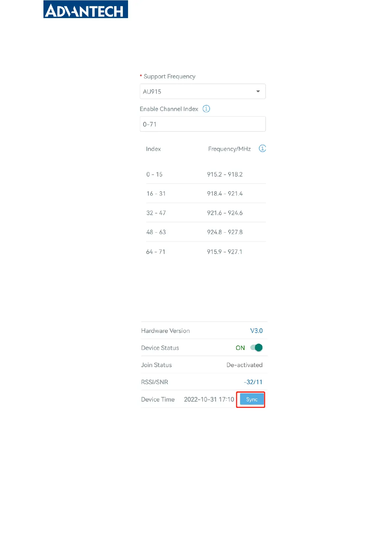392x554 pixels.
Task: Click the -32/11 RSSI/SNR value
Action: (x=253, y=382)
